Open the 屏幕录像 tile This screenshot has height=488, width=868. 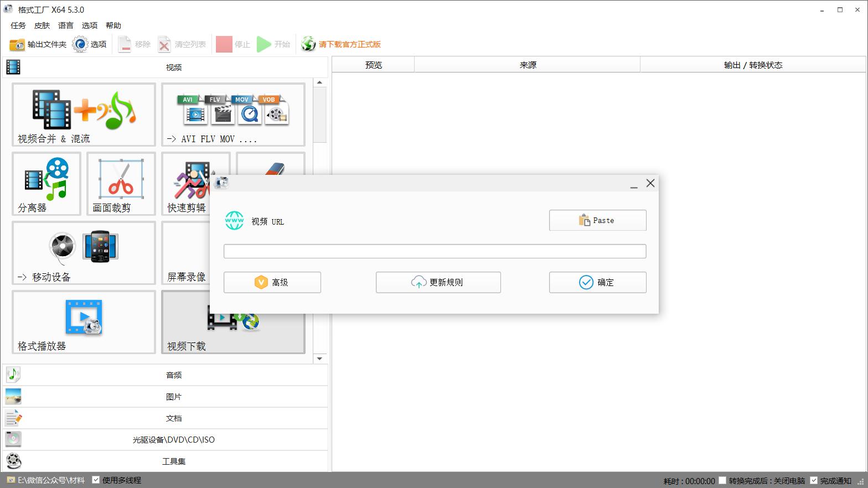click(x=186, y=253)
